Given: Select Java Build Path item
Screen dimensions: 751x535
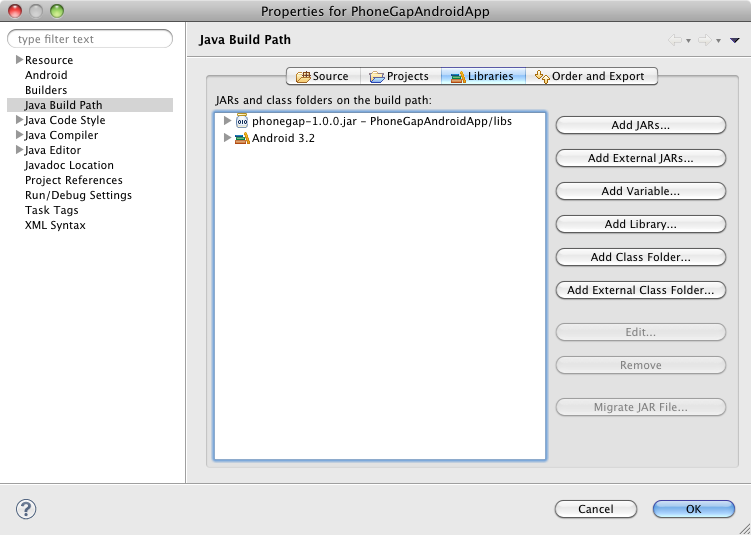Looking at the screenshot, I should (90, 105).
